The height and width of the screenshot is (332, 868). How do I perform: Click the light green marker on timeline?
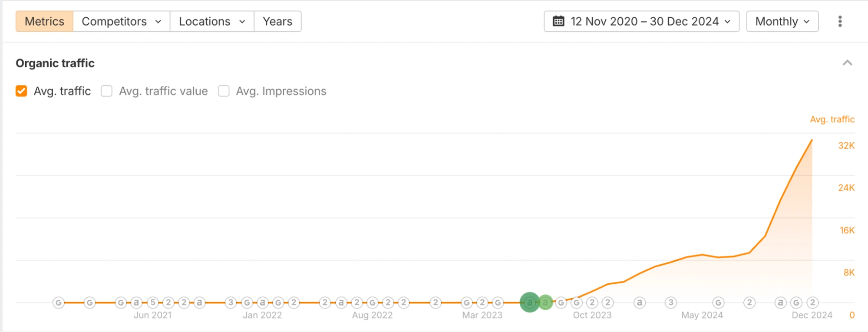coord(545,302)
